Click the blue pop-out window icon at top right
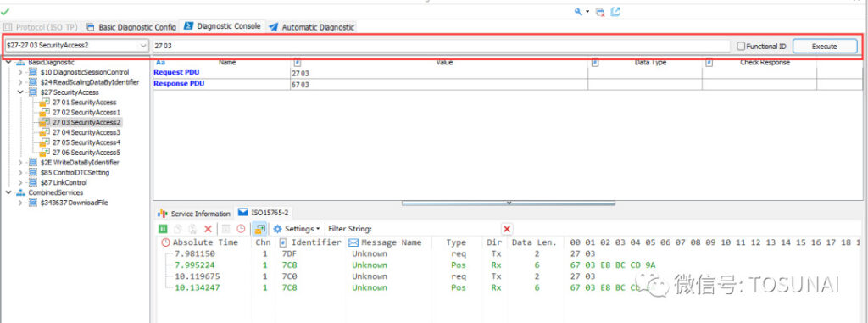 615,12
